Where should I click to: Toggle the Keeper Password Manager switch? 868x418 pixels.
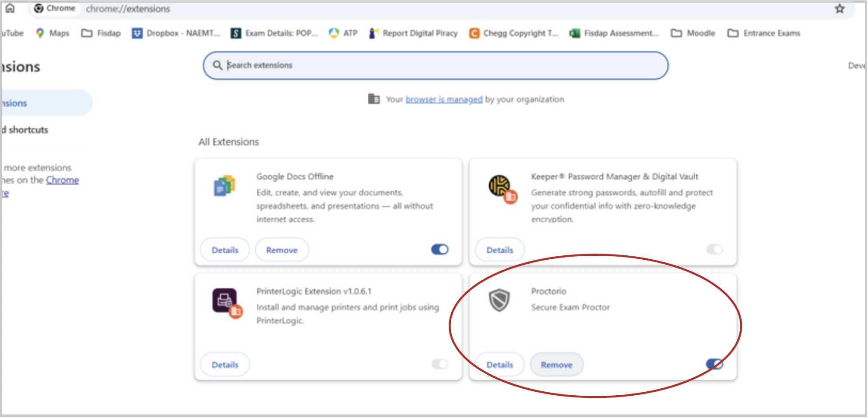coord(715,249)
